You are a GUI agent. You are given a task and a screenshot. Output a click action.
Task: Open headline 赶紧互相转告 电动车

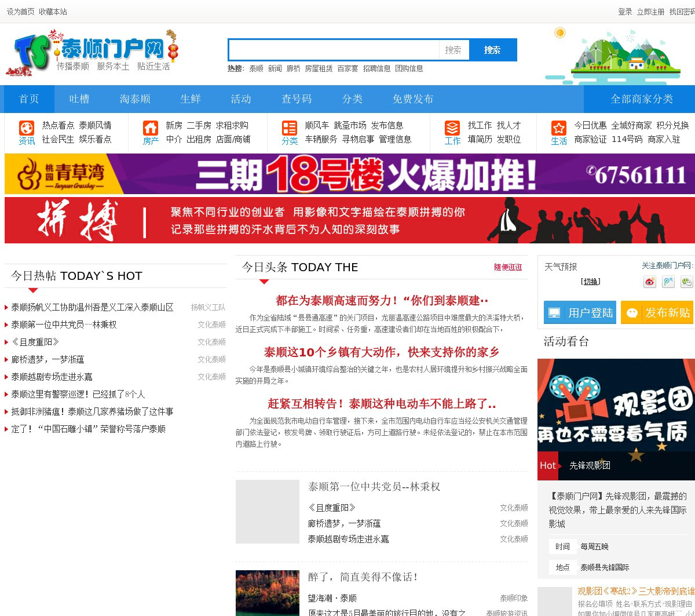coord(382,403)
